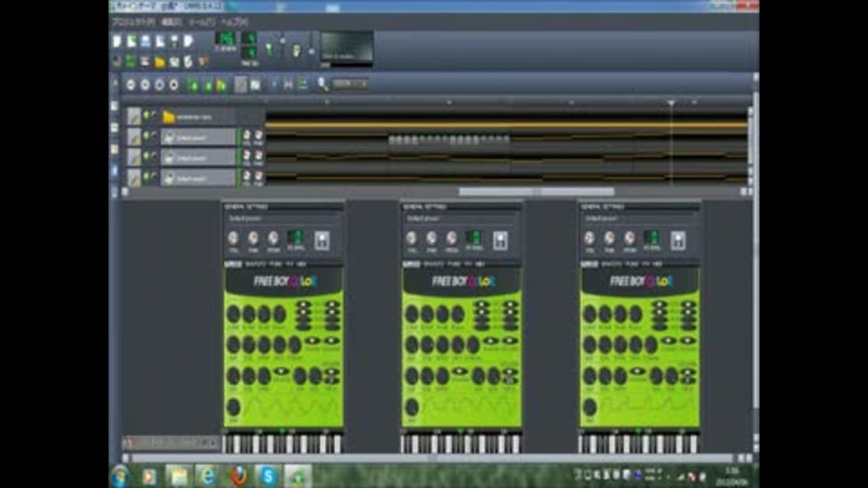The image size is (868, 488).
Task: Click the export project icon in top toolbar
Action: tap(189, 42)
